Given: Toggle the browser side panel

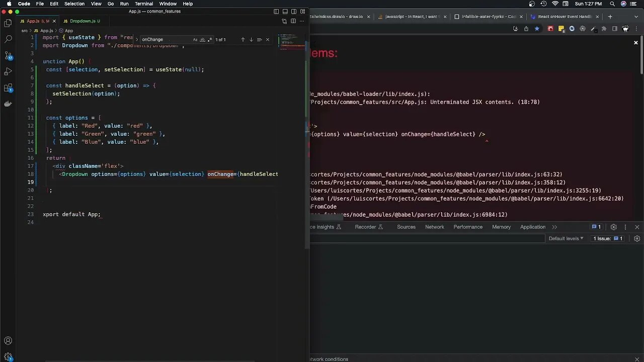Looking at the screenshot, I should point(614,29).
